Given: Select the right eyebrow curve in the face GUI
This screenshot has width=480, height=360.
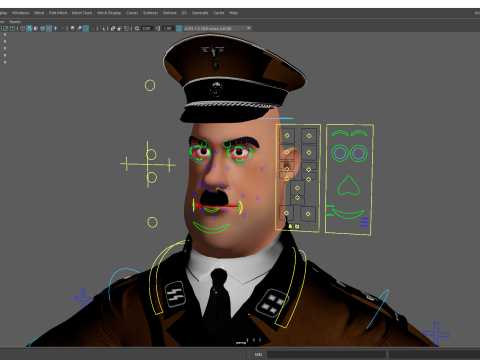Looking at the screenshot, I should click(x=359, y=133).
